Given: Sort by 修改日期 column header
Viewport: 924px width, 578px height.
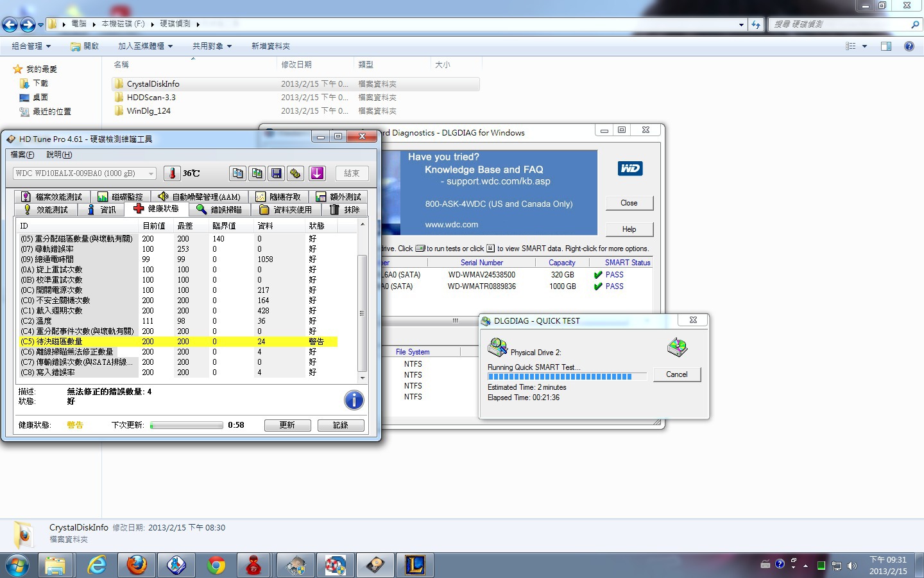Looking at the screenshot, I should (315, 65).
